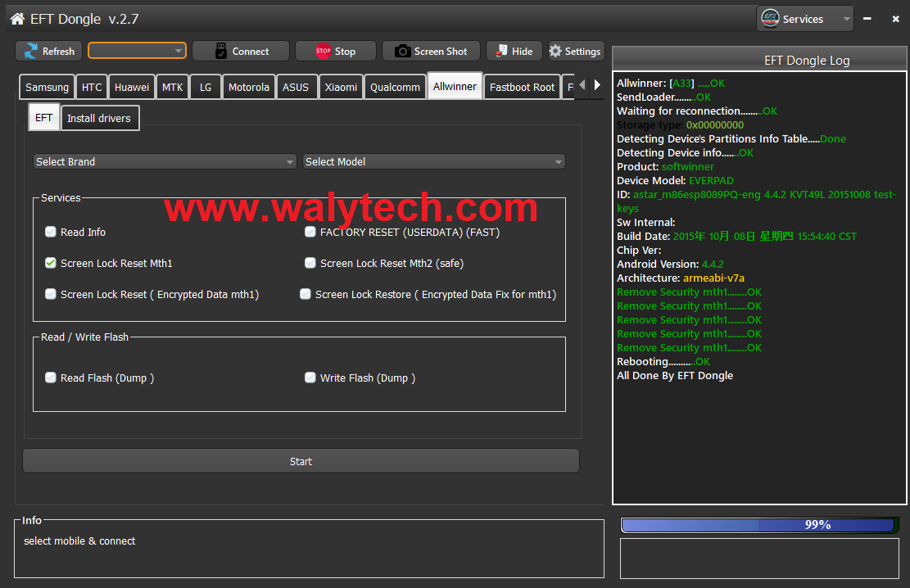Switch to the HTC tab
This screenshot has width=910, height=588.
92,87
